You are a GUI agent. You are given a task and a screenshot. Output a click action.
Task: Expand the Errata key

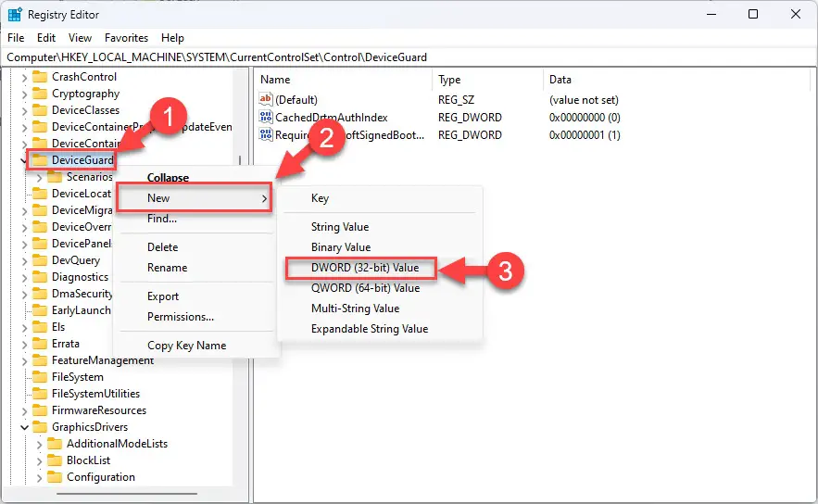[24, 345]
